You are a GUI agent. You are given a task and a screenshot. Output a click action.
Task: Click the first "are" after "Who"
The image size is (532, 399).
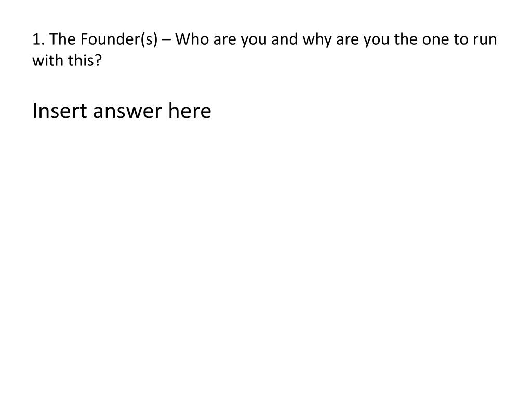click(224, 41)
